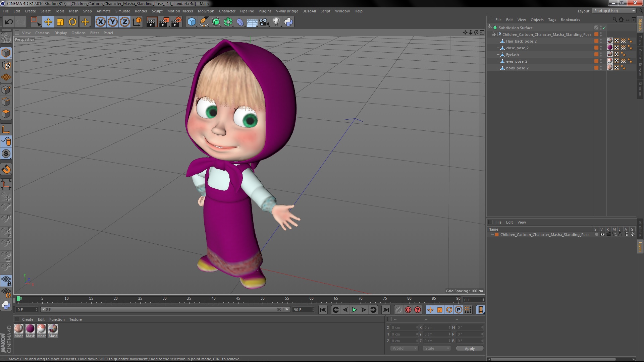Toggle Subdivision Surface enable checkmark
This screenshot has height=362, width=644.
click(x=604, y=28)
